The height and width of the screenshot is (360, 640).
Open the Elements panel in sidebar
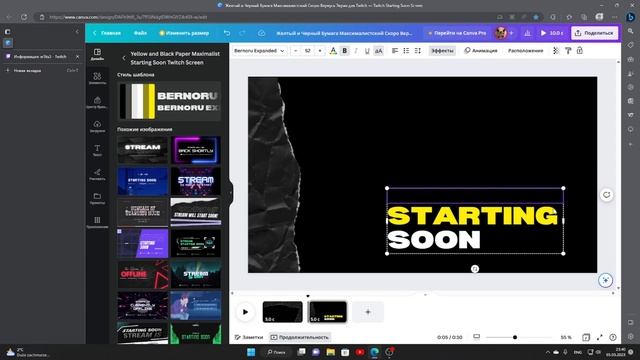coord(97,78)
